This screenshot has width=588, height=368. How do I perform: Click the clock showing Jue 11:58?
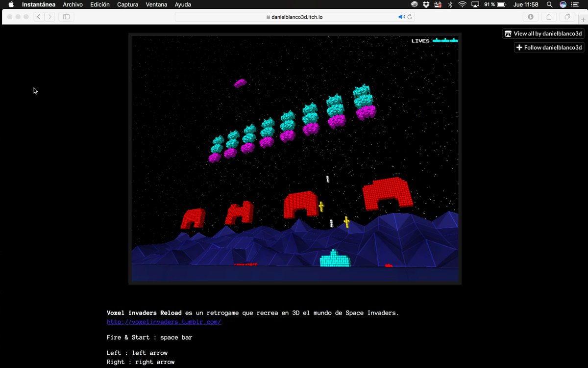[526, 4]
